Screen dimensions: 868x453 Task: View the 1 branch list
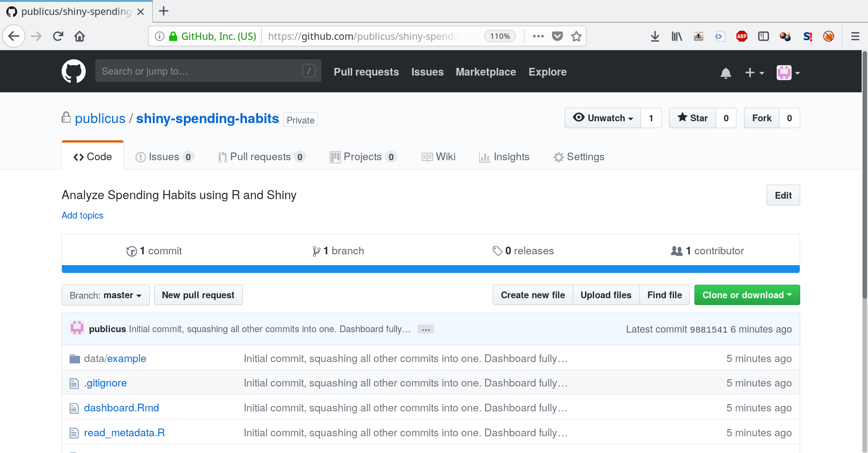click(338, 251)
